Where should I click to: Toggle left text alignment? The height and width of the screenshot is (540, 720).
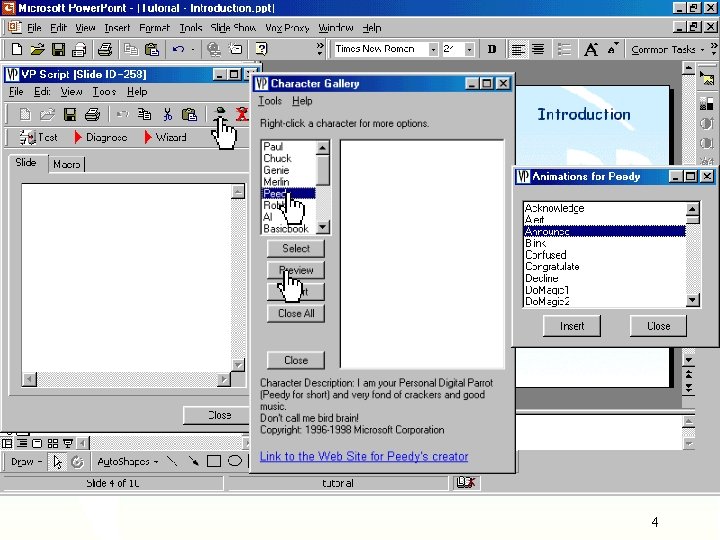(518, 49)
